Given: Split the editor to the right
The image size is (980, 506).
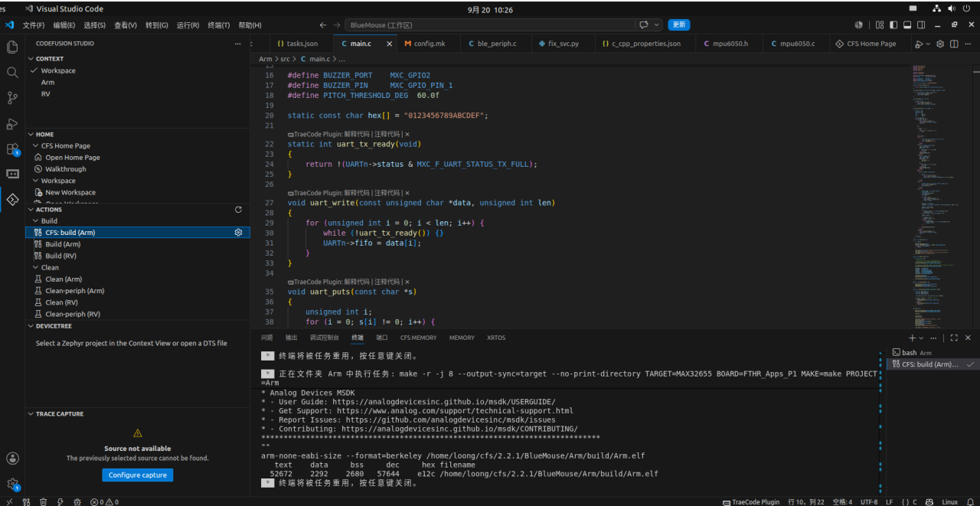Looking at the screenshot, I should click(954, 44).
